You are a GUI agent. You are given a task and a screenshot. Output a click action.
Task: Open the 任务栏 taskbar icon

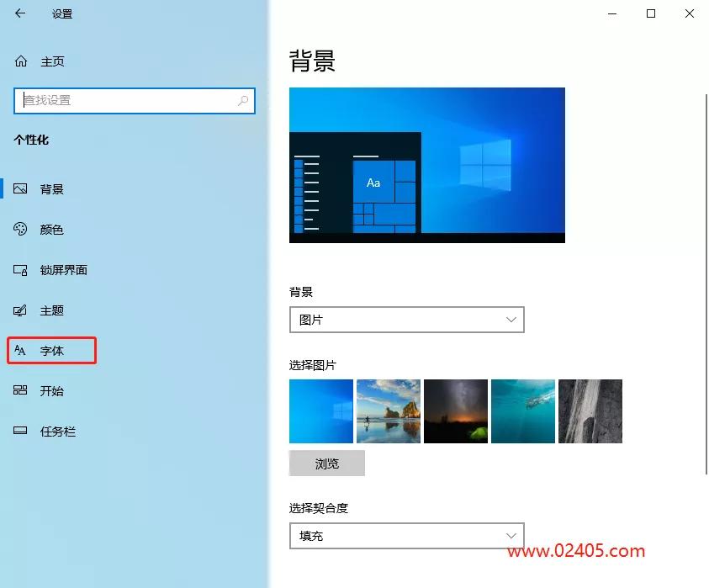click(20, 431)
